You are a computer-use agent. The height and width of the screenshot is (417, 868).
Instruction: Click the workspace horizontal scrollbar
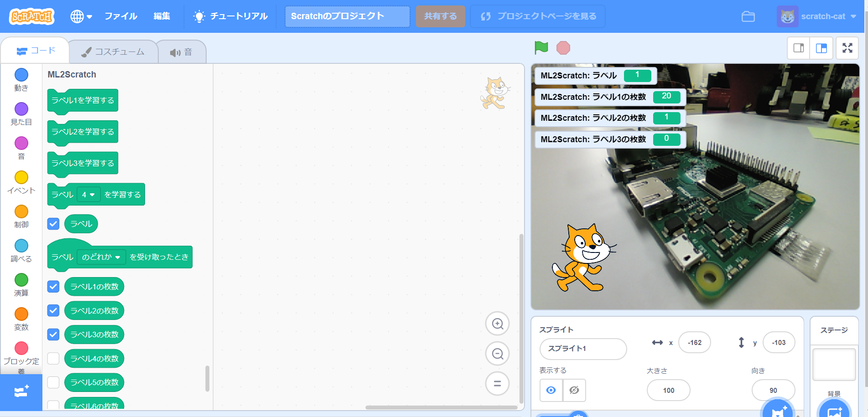442,407
